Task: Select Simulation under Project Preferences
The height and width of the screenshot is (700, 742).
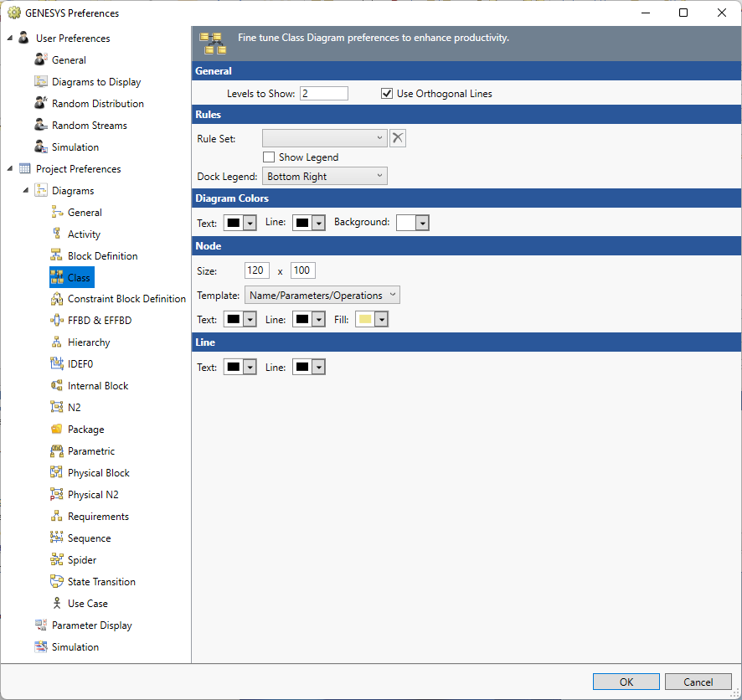Action: tap(75, 646)
